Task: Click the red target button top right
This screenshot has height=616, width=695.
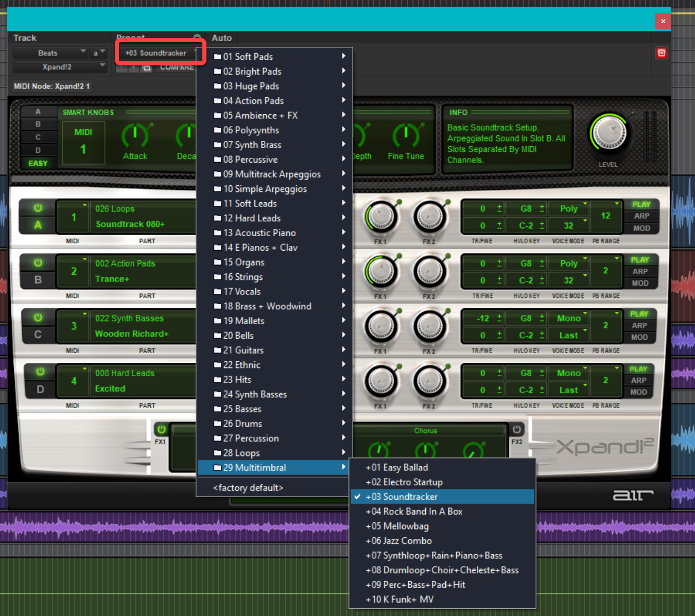Action: tap(662, 53)
